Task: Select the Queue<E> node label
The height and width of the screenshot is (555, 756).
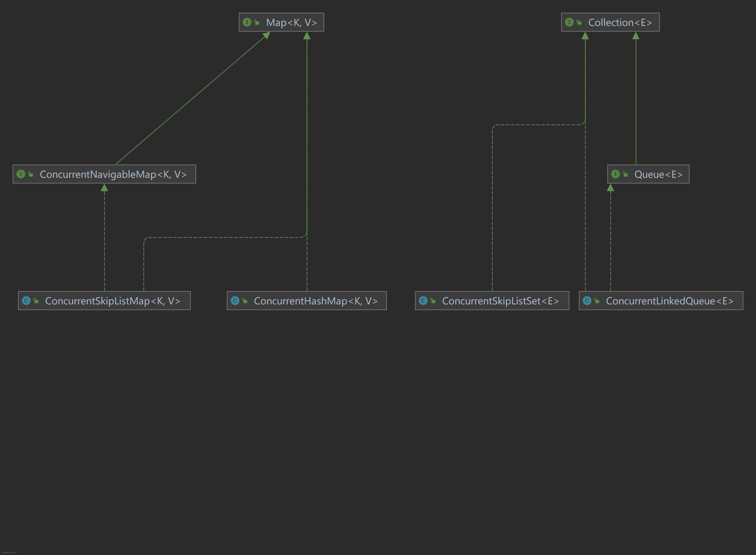Action: click(x=658, y=174)
